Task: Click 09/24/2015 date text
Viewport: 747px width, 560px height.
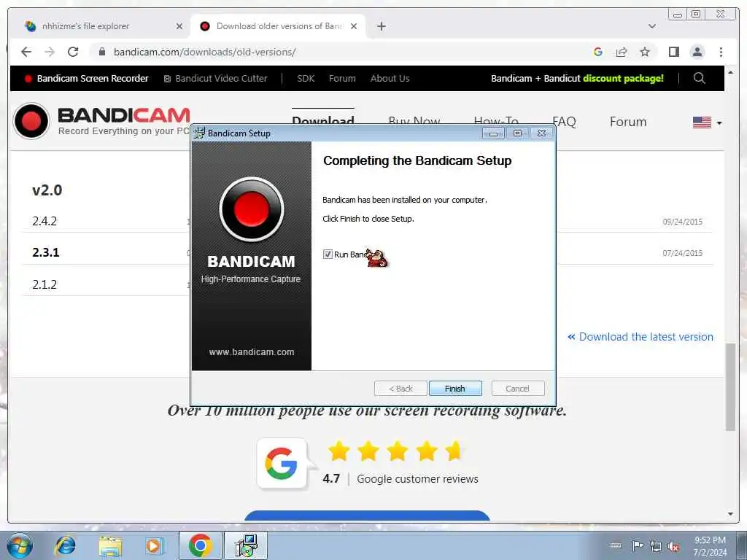Action: tap(682, 222)
